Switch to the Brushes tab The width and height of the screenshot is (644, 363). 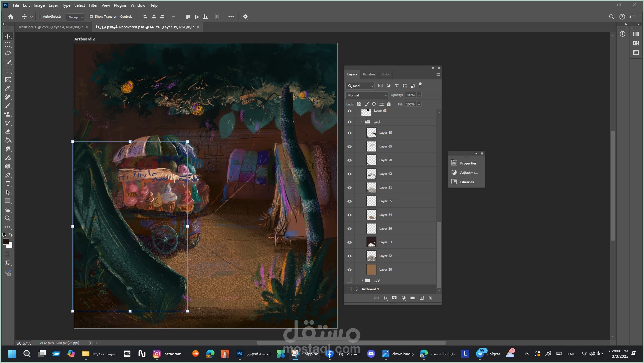(x=369, y=74)
